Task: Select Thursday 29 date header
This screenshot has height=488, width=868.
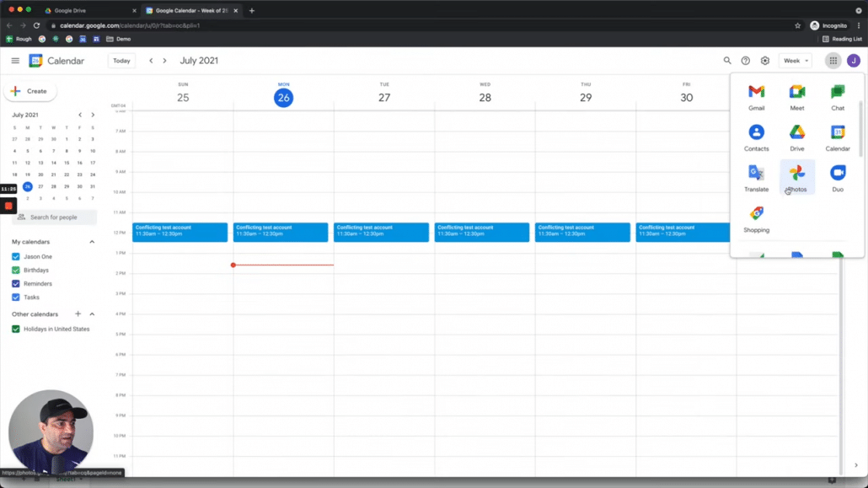Action: (586, 98)
